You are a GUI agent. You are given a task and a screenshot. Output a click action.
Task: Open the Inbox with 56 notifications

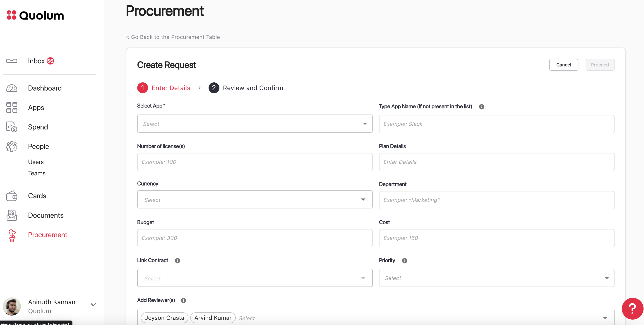click(36, 61)
